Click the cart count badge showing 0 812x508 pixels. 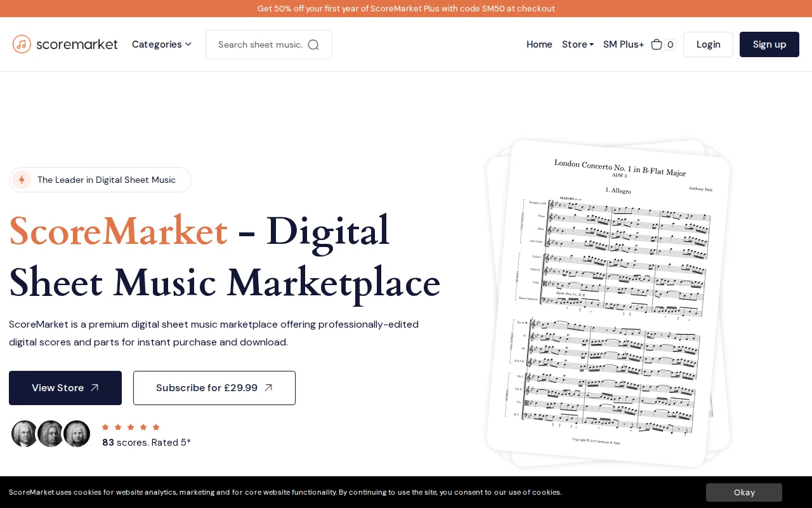click(671, 44)
